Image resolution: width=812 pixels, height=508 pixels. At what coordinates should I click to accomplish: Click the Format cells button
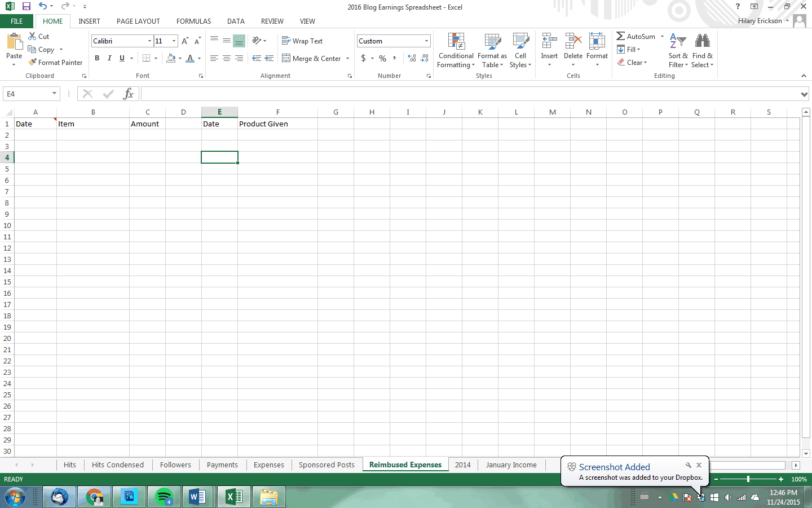click(597, 50)
